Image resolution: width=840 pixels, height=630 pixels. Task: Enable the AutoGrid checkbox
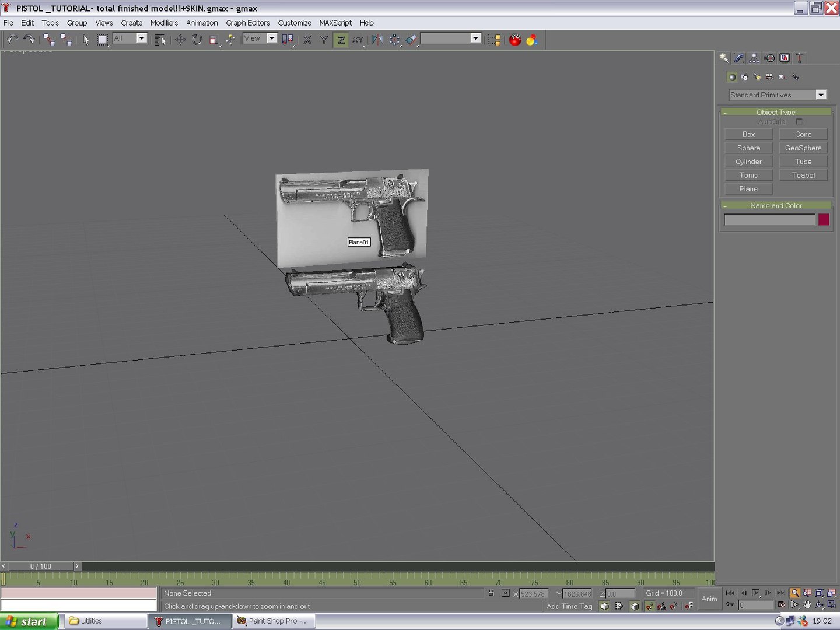click(799, 121)
